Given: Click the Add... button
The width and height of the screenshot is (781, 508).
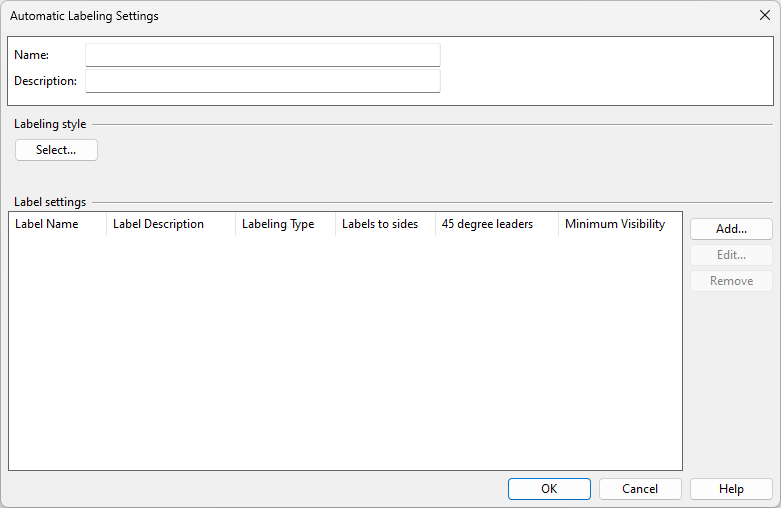Looking at the screenshot, I should [731, 229].
